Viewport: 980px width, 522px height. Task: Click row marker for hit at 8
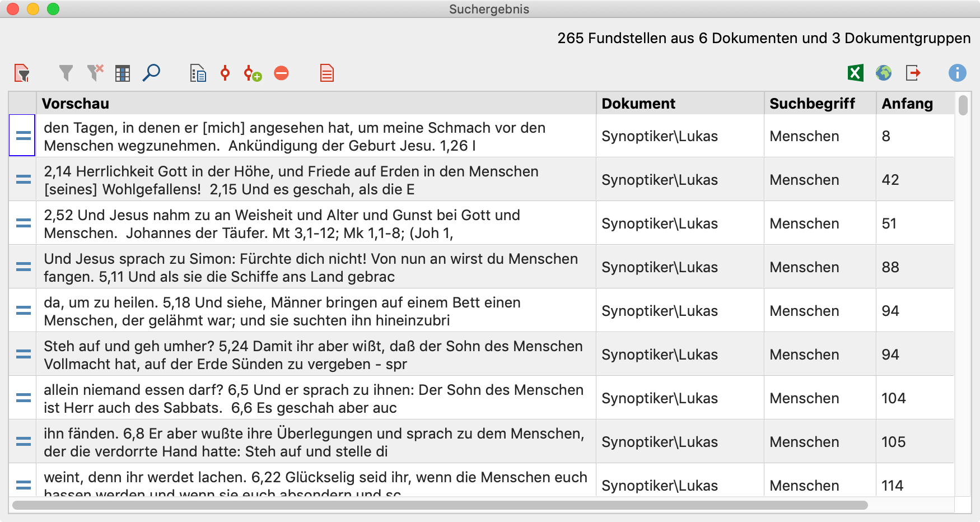(x=23, y=136)
